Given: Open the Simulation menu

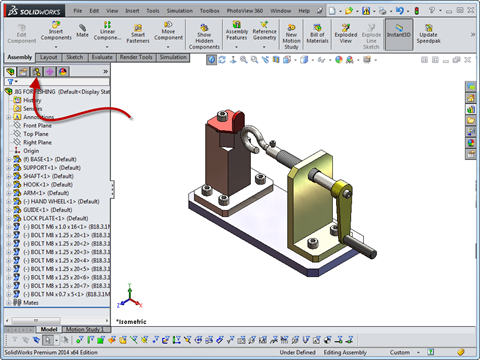Looking at the screenshot, I should pyautogui.click(x=180, y=11).
